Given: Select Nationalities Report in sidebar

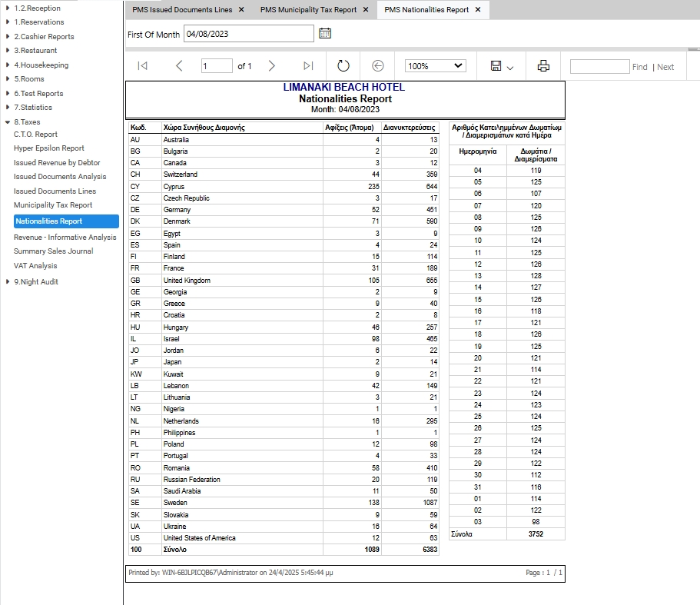Looking at the screenshot, I should click(x=66, y=221).
